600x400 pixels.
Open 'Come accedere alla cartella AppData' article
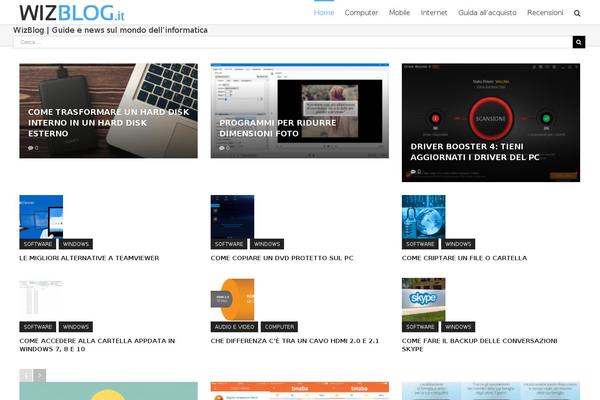click(x=97, y=345)
